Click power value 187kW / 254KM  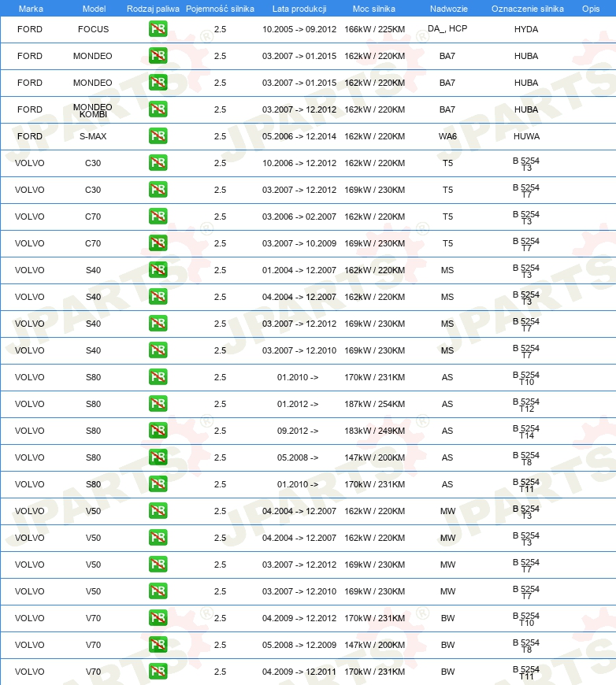[x=374, y=404]
